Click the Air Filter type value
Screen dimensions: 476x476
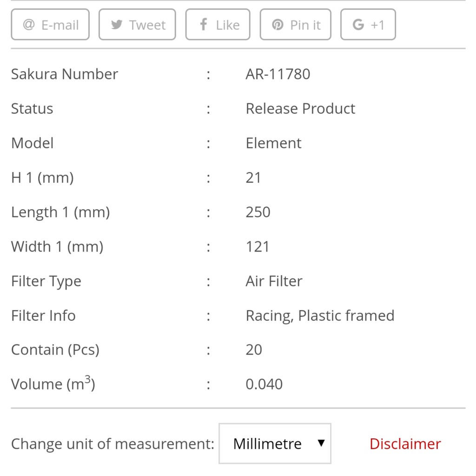274,281
